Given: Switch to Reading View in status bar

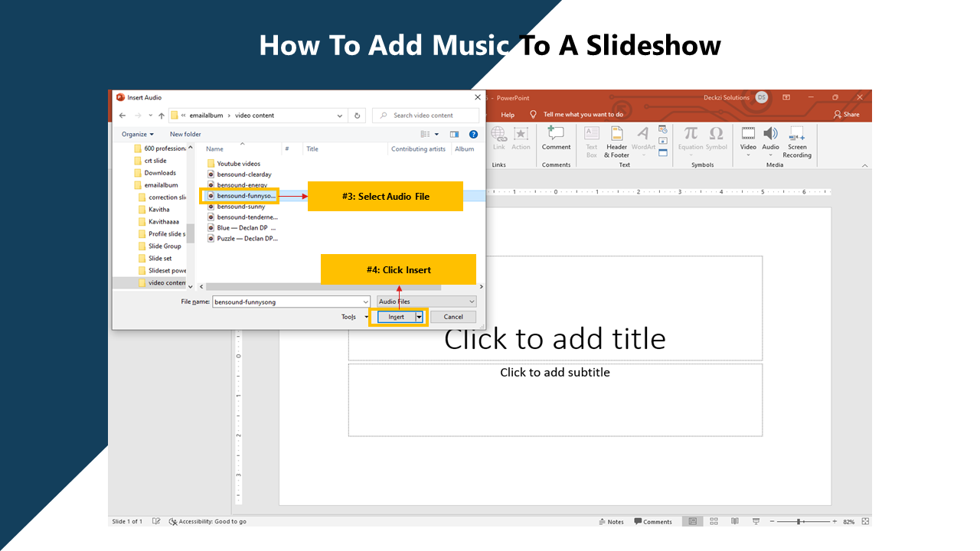Looking at the screenshot, I should coord(734,521).
